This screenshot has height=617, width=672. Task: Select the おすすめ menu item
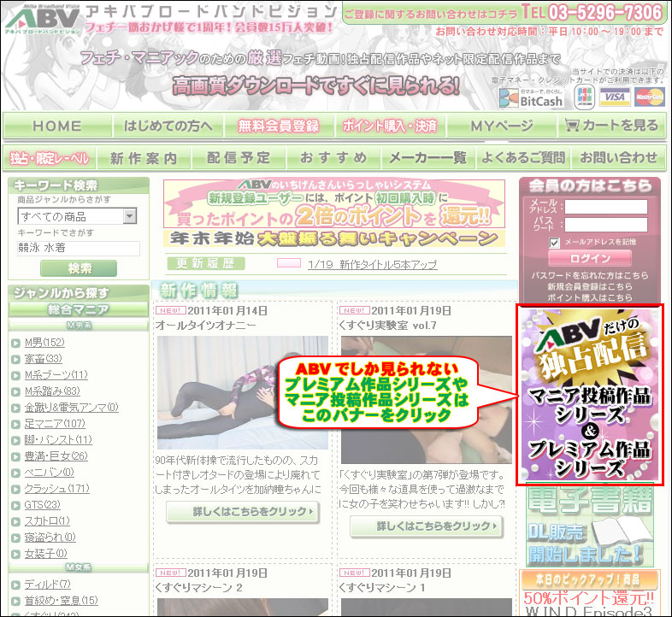pyautogui.click(x=333, y=158)
